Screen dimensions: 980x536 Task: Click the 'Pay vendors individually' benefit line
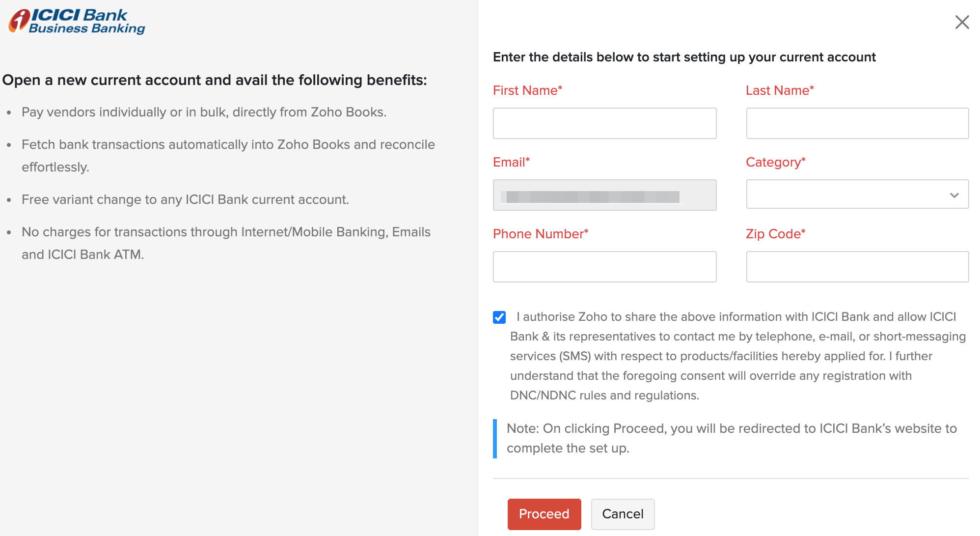204,112
